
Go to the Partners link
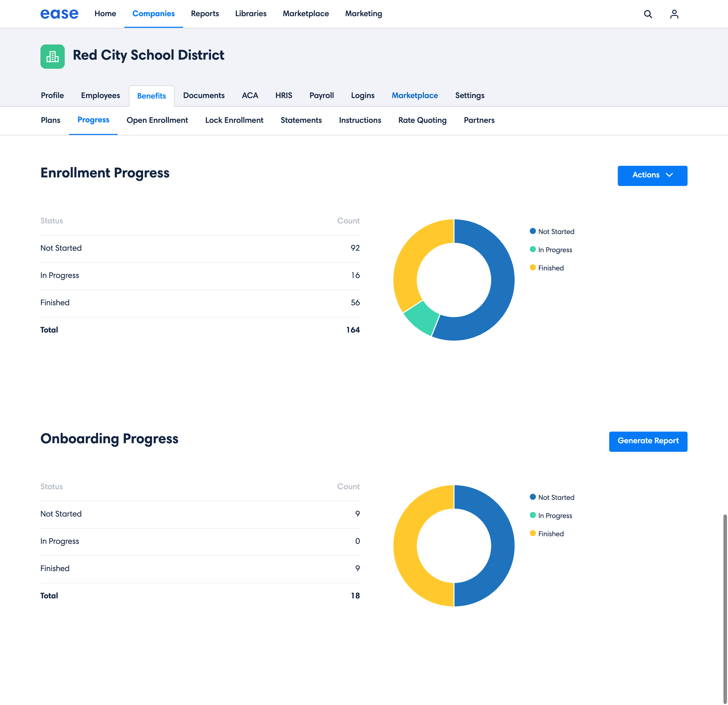click(x=479, y=120)
